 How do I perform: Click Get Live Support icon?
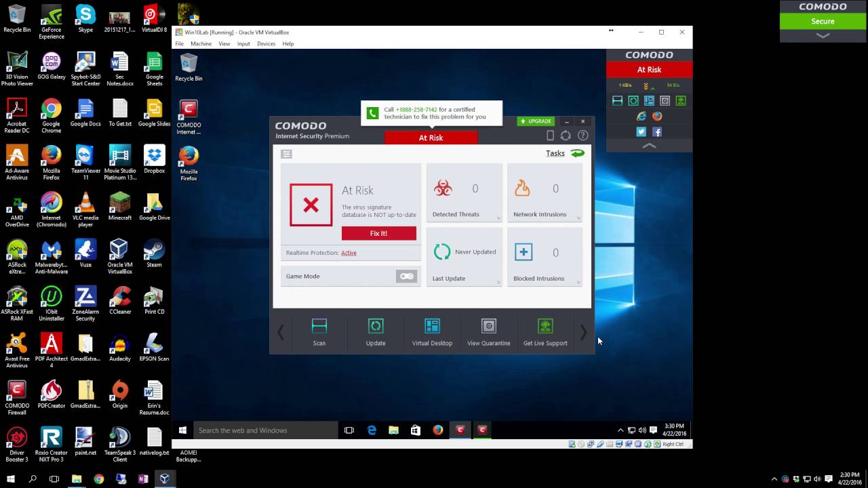pyautogui.click(x=545, y=326)
